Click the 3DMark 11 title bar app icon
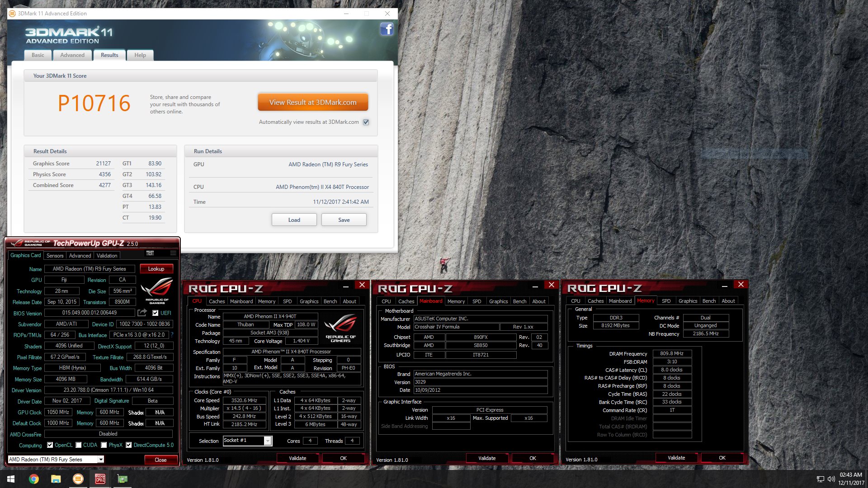 (x=13, y=14)
